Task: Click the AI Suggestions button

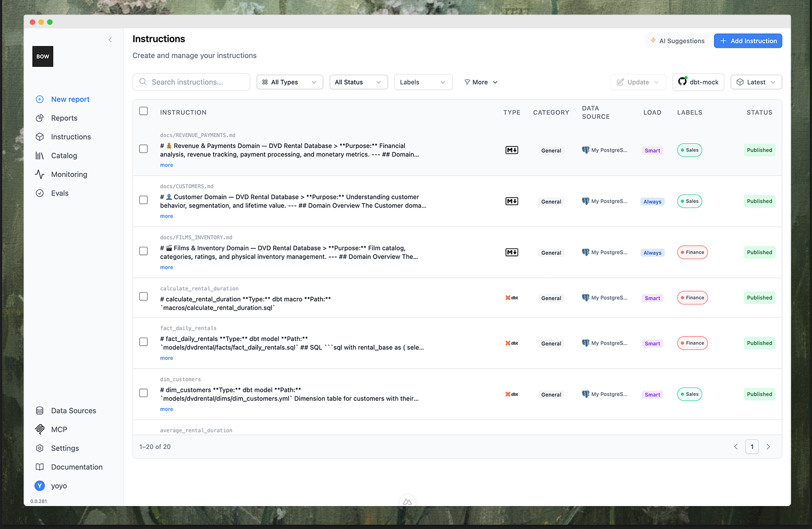Action: point(677,41)
